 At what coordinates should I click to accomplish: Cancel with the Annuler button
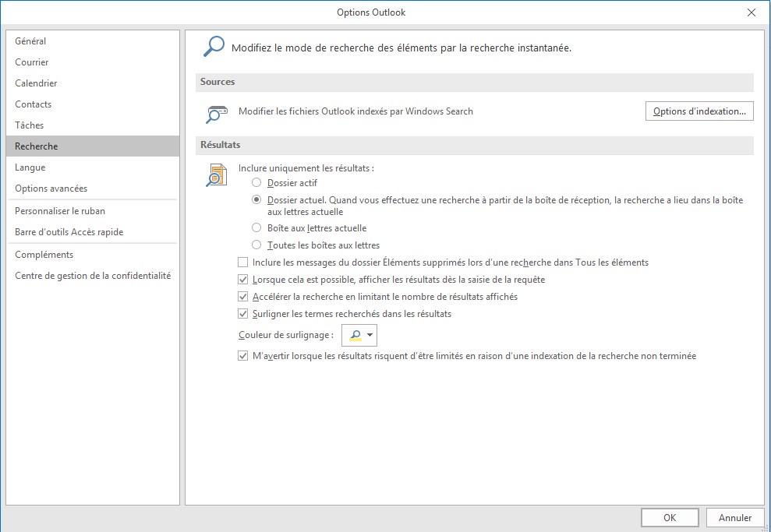click(735, 518)
